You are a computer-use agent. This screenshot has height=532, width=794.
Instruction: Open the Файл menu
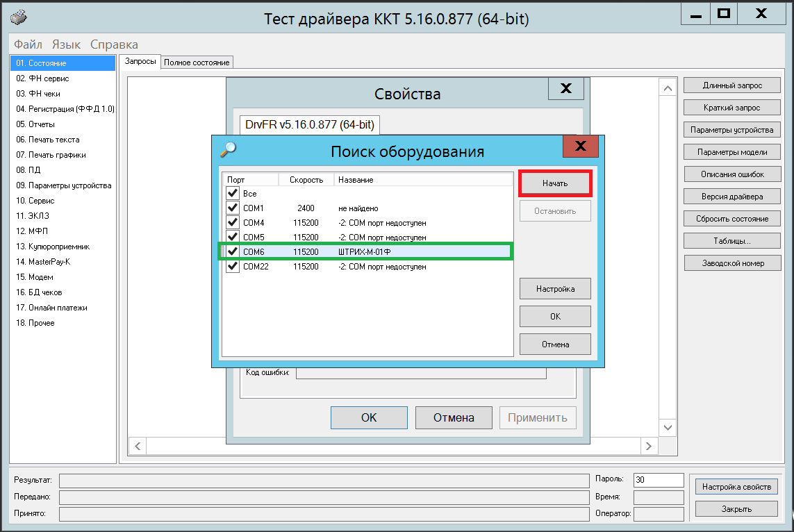pos(28,44)
